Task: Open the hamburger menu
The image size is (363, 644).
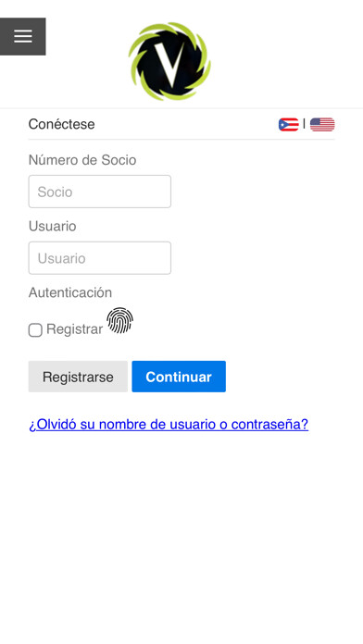Action: tap(22, 37)
